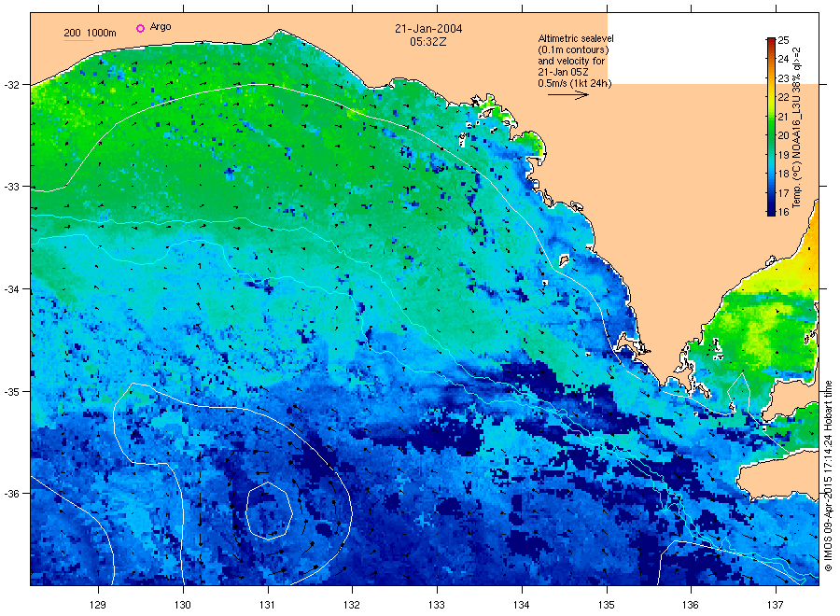Click the '200 1000m' depth contour label
The image size is (840, 616).
point(90,33)
